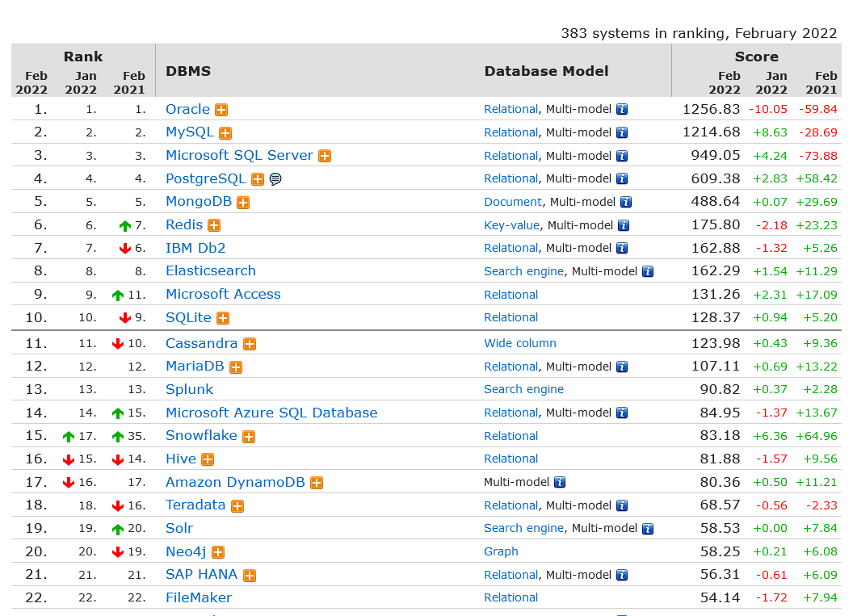Open the PostgreSQL link
The image size is (853, 616).
[x=206, y=179]
